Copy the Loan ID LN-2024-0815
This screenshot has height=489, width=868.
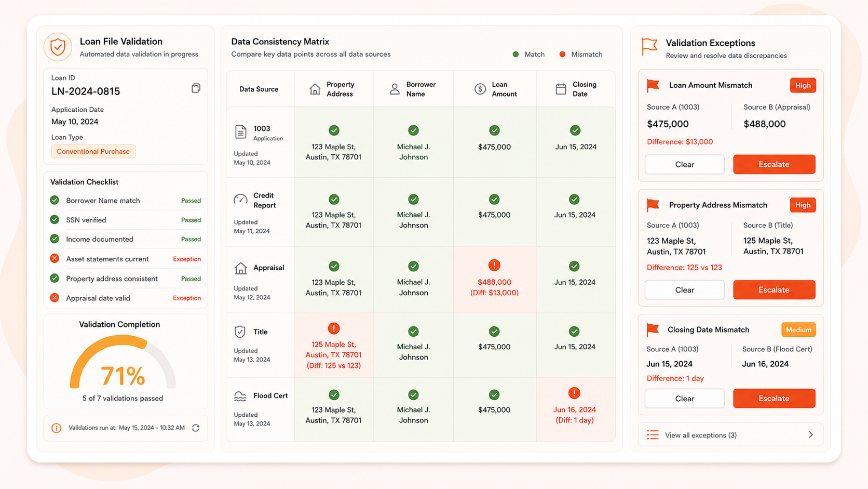(196, 88)
